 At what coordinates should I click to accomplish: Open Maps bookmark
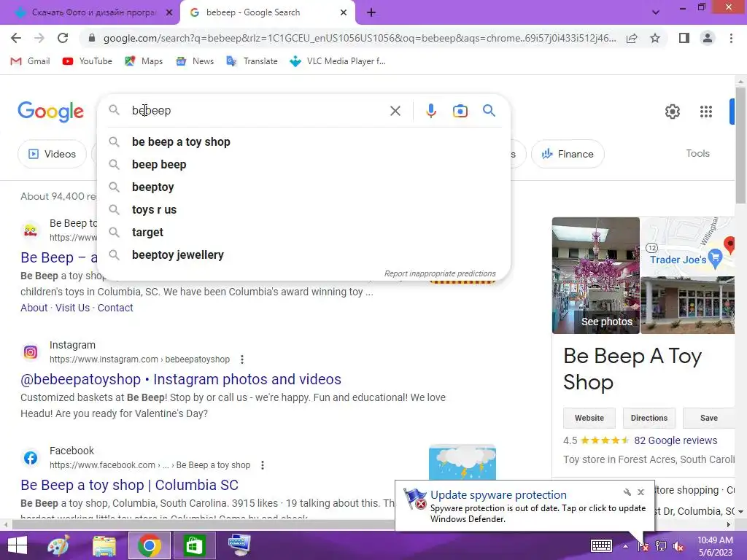pyautogui.click(x=144, y=61)
